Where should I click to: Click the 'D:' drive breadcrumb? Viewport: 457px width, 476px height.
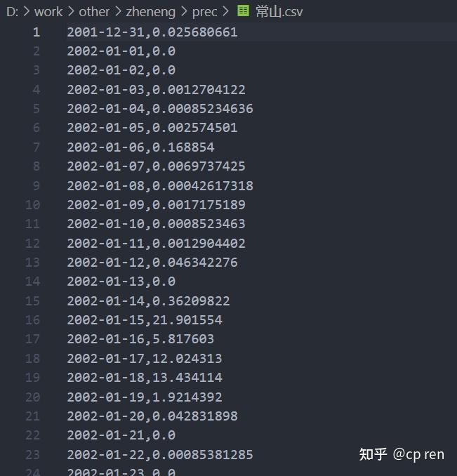(12, 12)
